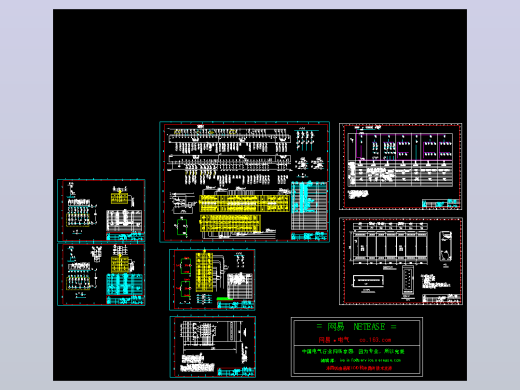Select the bottom-center white schematic sheet
Viewport: 520px width, 390px height.
[213, 347]
